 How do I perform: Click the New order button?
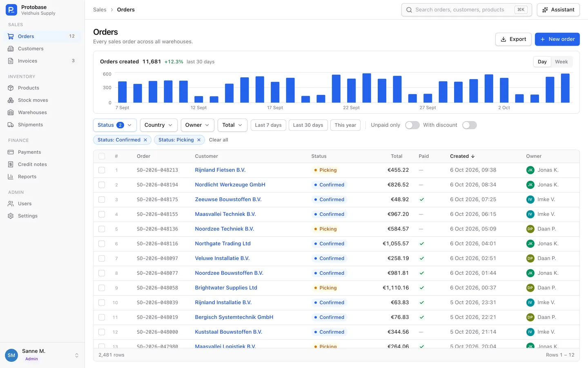(x=557, y=39)
